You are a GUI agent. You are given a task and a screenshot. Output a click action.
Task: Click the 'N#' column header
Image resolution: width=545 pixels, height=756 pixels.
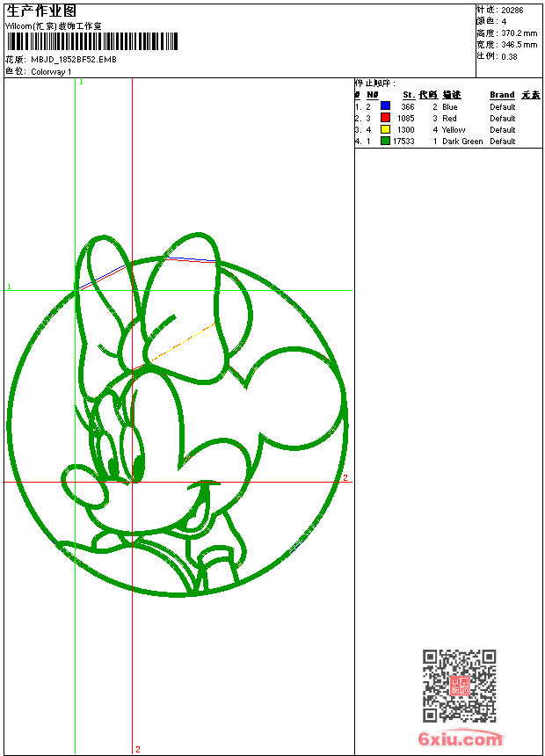[x=373, y=95]
